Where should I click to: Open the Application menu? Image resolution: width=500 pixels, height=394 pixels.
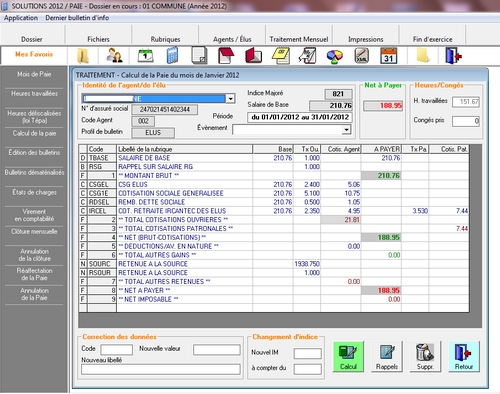pos(21,18)
